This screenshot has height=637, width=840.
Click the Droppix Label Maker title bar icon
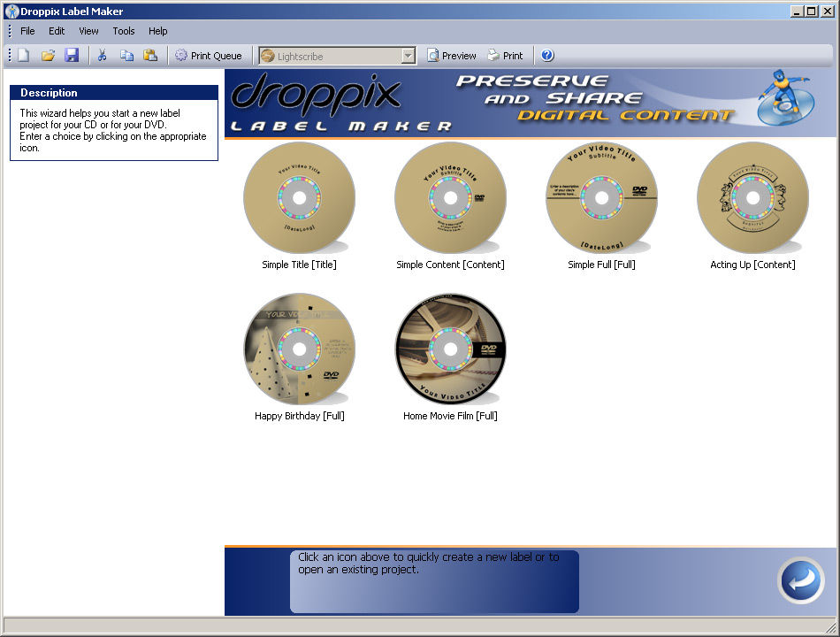tap(11, 12)
